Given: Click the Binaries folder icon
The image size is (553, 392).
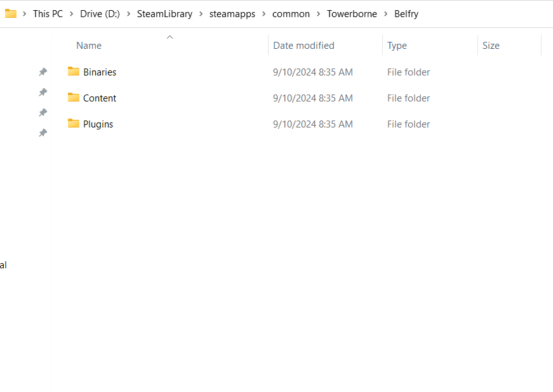Looking at the screenshot, I should point(74,72).
